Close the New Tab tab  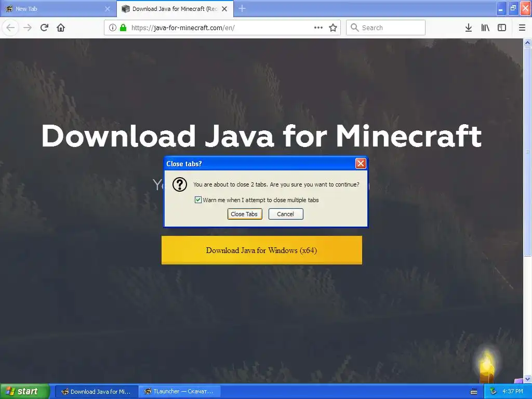(x=107, y=9)
